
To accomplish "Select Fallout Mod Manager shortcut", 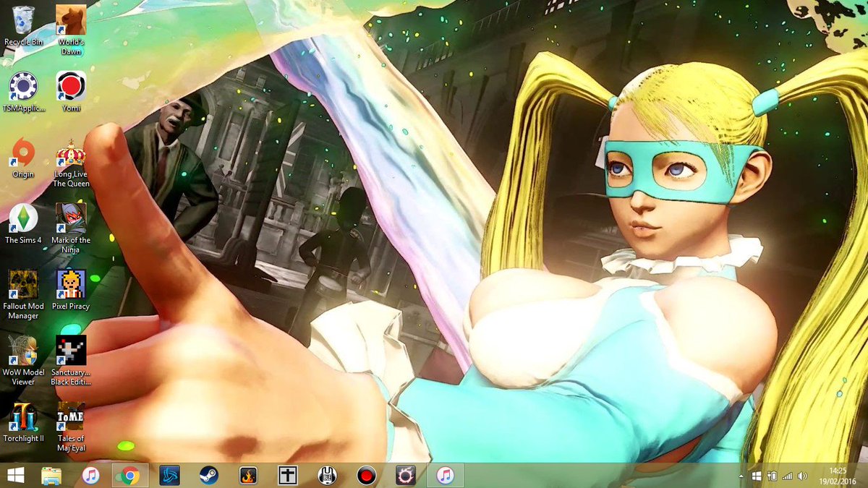I will [23, 295].
